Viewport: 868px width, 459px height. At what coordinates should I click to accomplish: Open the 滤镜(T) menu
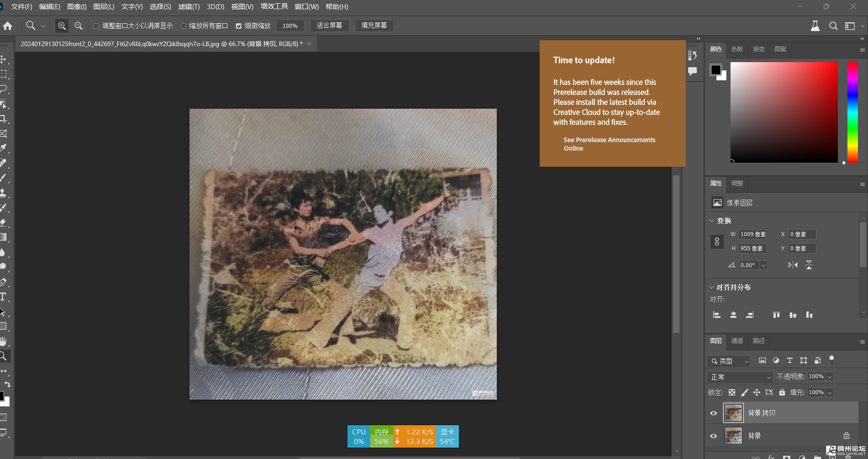(189, 7)
